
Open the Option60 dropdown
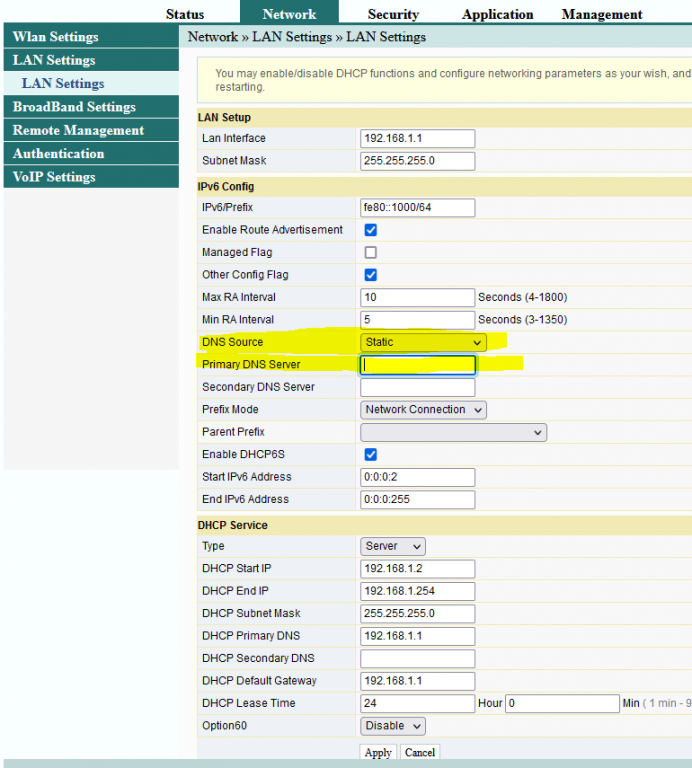[392, 726]
